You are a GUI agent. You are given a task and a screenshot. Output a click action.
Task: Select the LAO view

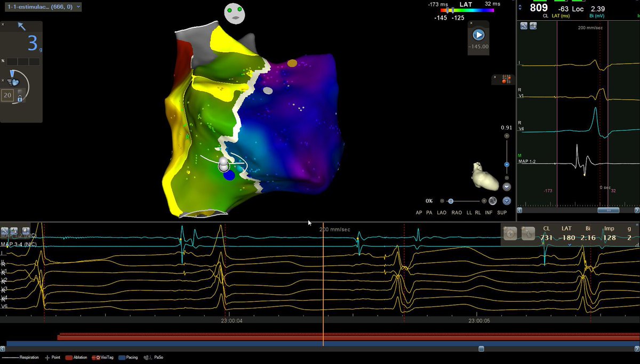click(x=442, y=213)
